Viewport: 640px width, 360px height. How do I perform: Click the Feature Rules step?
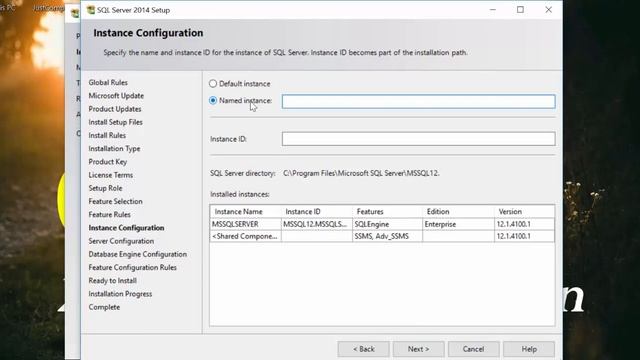pyautogui.click(x=110, y=214)
